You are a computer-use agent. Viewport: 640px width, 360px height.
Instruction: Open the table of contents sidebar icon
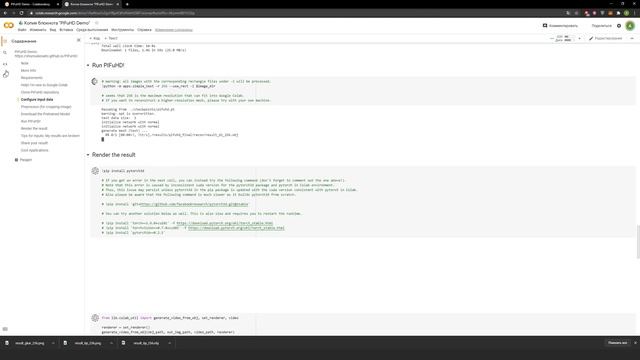click(5, 41)
